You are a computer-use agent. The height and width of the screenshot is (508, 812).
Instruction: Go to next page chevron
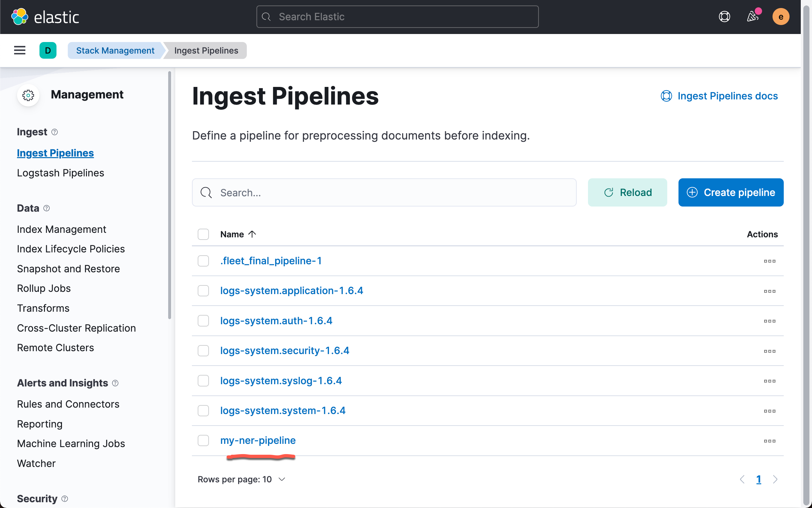coord(775,479)
